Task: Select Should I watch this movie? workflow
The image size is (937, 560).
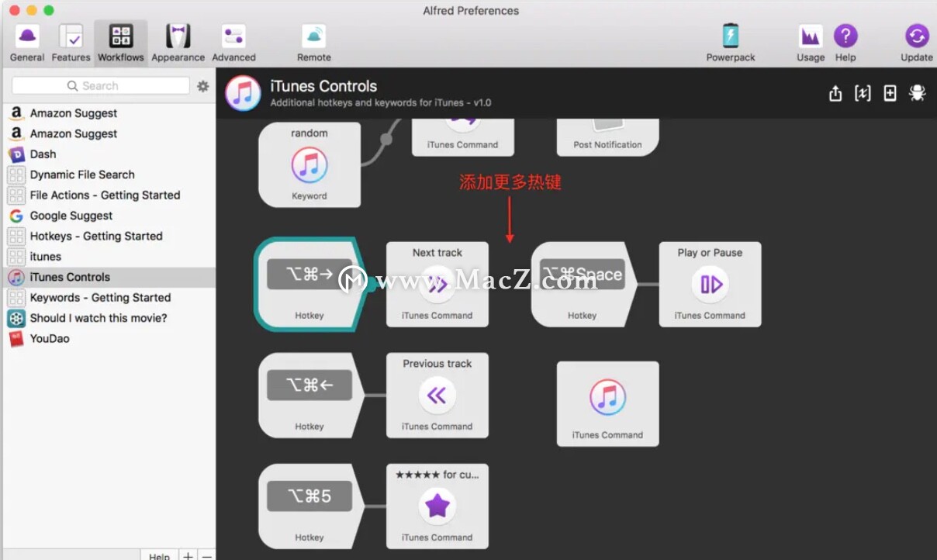Action: [109, 318]
